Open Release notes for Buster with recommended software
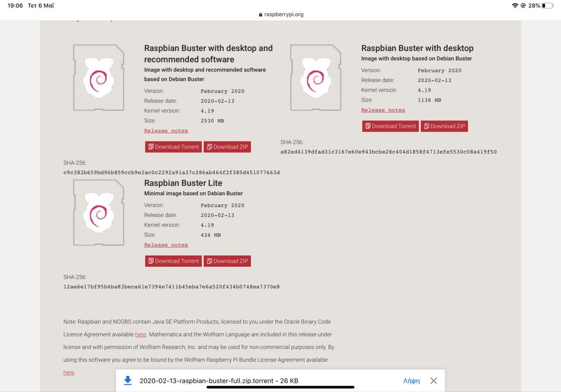Image resolution: width=561 pixels, height=392 pixels. click(x=166, y=131)
